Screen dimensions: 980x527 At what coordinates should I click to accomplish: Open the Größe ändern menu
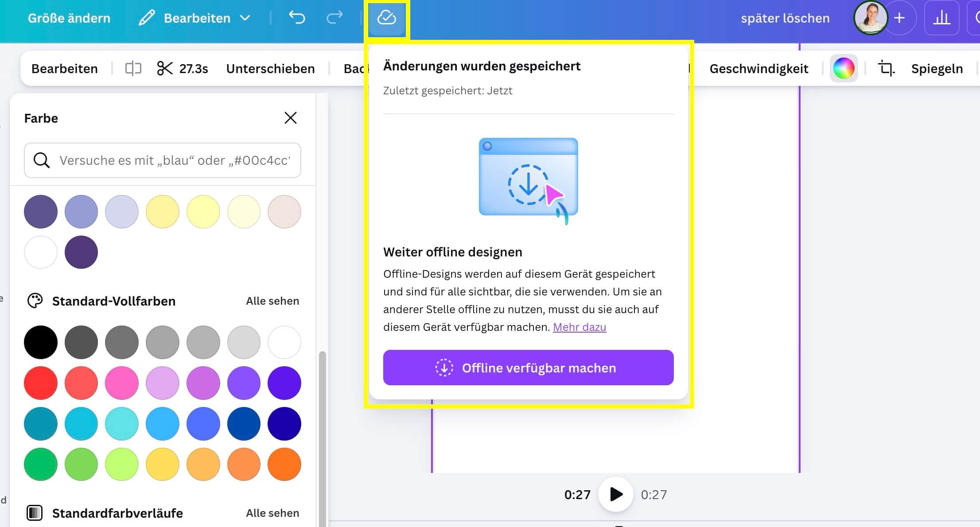coord(69,18)
